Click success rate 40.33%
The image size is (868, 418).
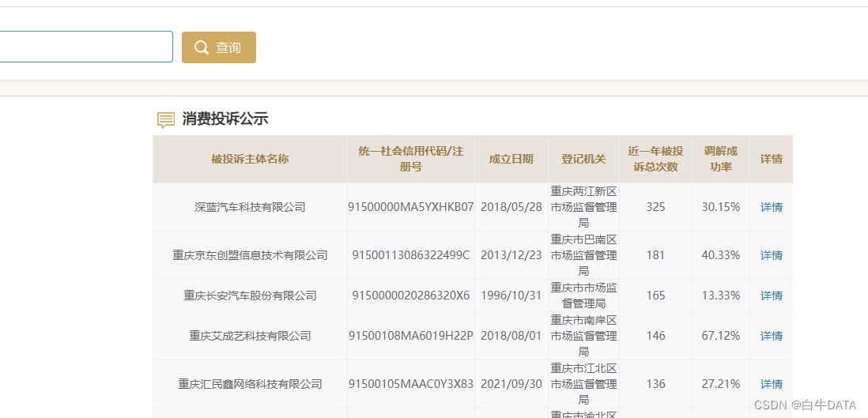point(721,255)
